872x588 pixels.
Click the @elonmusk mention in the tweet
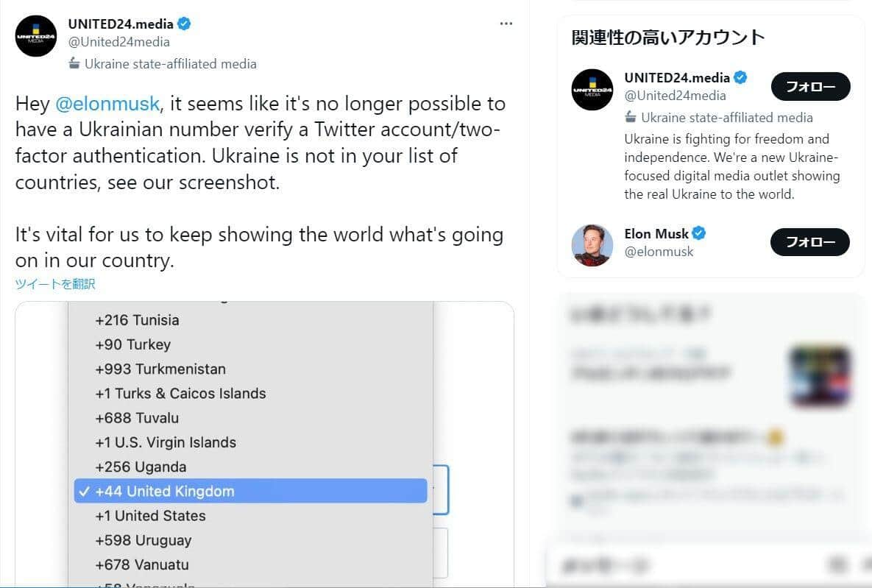pyautogui.click(x=107, y=103)
